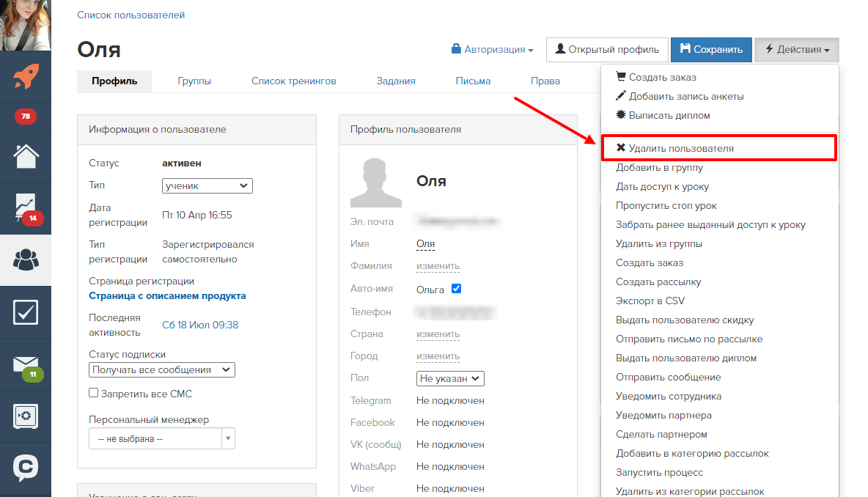Open the chat bubble icon in sidebar
This screenshot has height=497, width=868.
(26, 468)
